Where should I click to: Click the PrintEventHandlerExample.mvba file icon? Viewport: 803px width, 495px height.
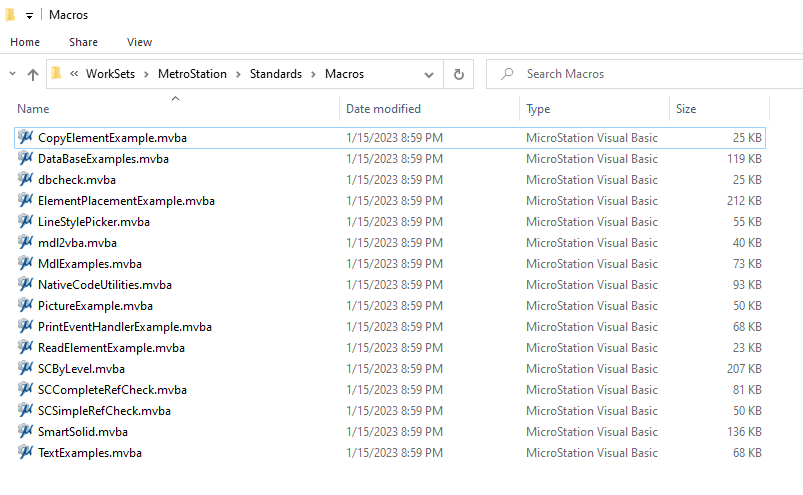point(25,326)
